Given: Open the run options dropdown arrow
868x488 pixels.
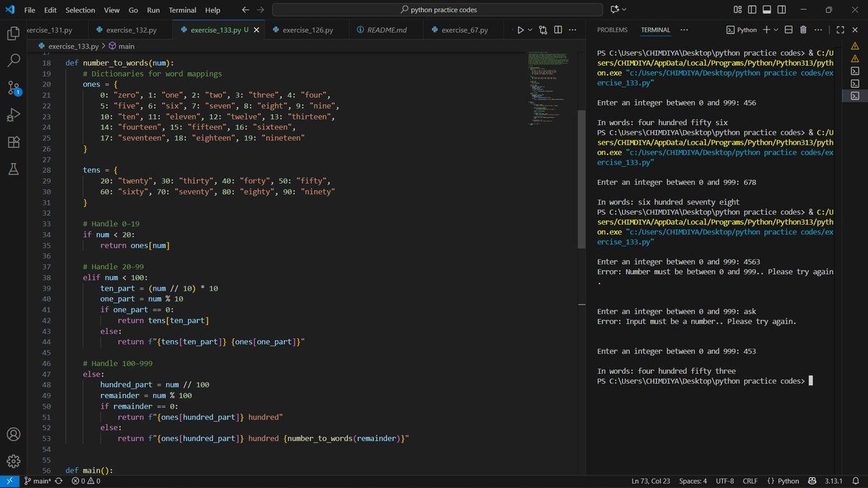Looking at the screenshot, I should pos(529,30).
